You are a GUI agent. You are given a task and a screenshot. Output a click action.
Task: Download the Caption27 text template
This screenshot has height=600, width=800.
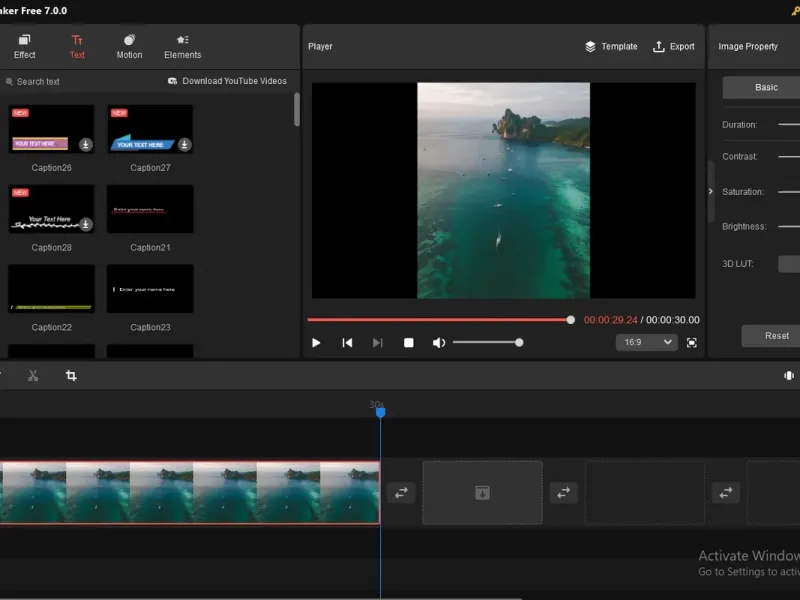[x=184, y=145]
